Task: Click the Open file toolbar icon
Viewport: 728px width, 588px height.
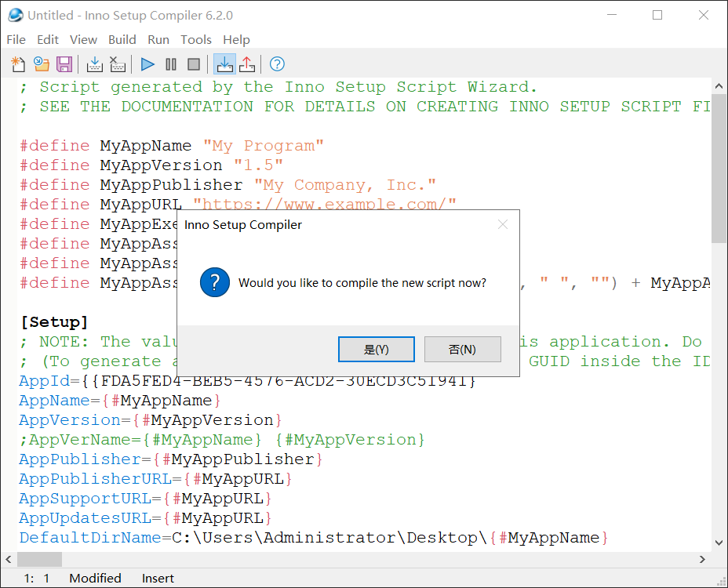Action: [42, 64]
